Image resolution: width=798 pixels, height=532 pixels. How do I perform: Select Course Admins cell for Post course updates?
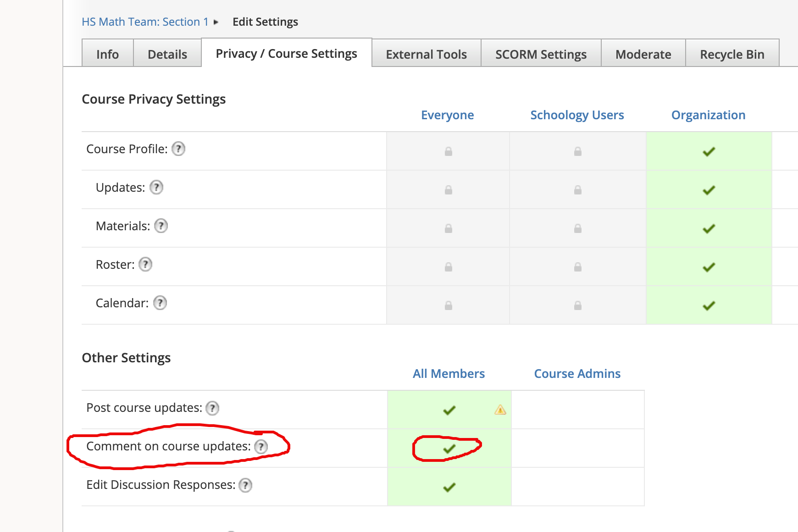pyautogui.click(x=578, y=410)
